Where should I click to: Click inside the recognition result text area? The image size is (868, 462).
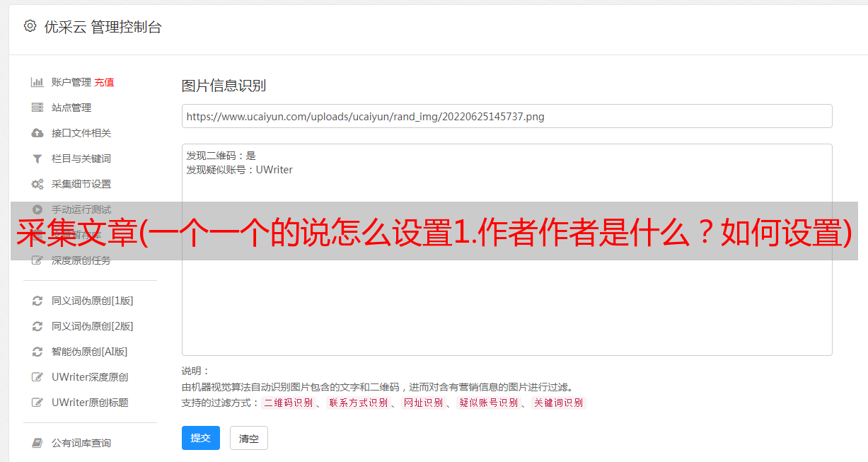(507, 250)
